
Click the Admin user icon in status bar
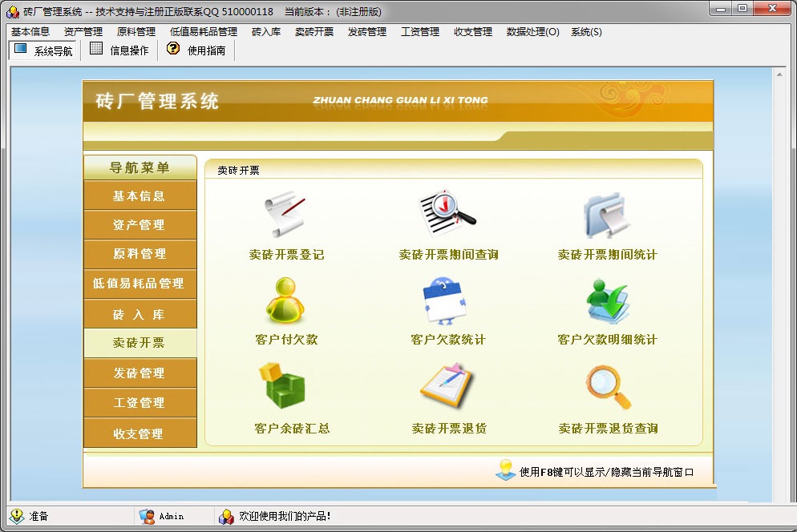point(147,516)
